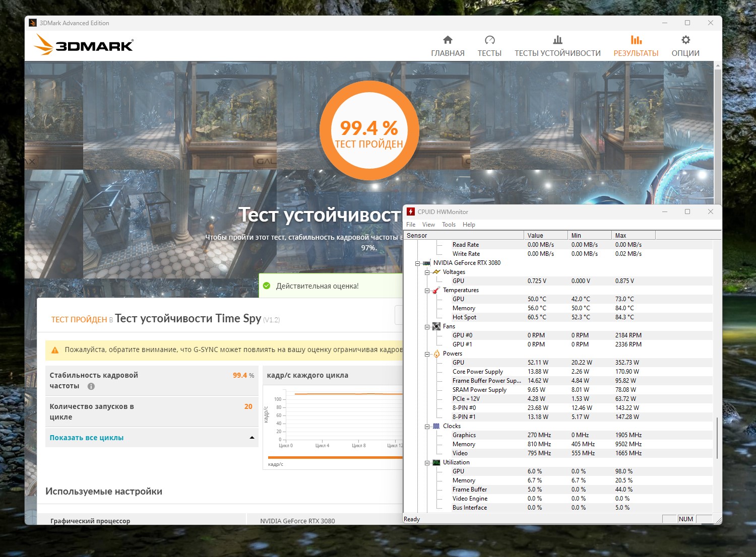Collapse the Fans node
The width and height of the screenshot is (756, 557).
coord(427,326)
